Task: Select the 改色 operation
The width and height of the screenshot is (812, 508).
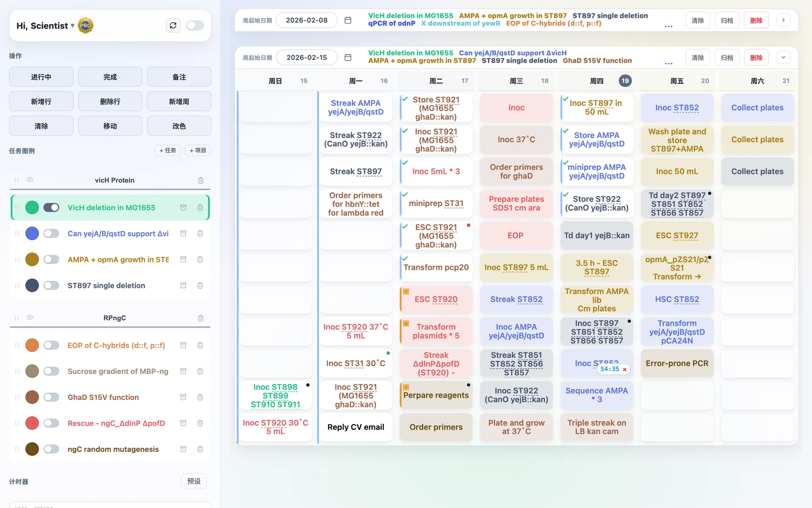Action: click(179, 126)
